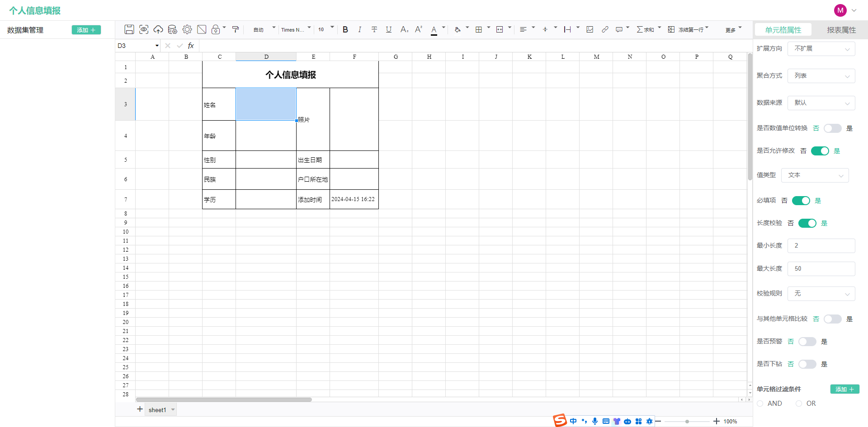
Task: Click the vertical align icon
Action: [x=545, y=29]
